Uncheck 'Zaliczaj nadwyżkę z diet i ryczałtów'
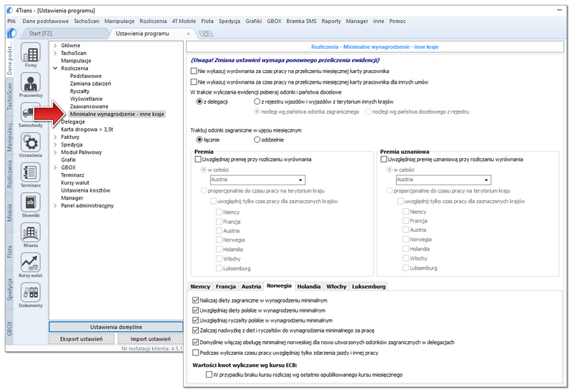Viewport: 572px width, 392px height. 195,330
